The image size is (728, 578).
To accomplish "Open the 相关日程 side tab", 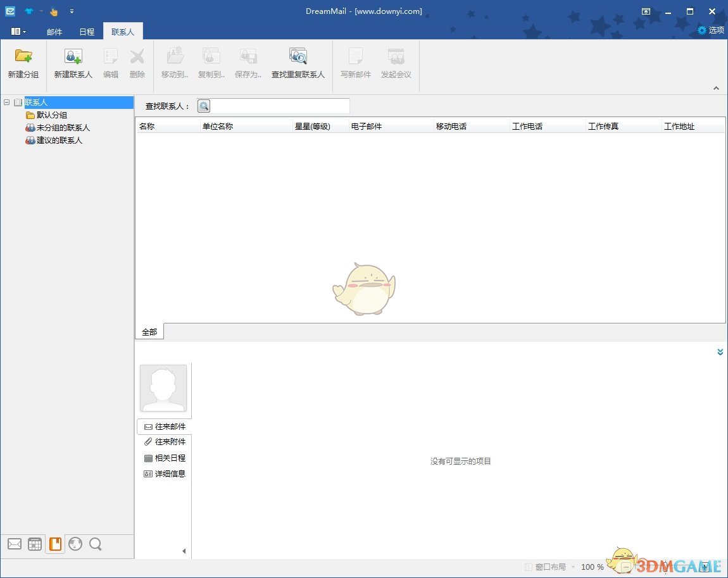I will click(x=165, y=458).
